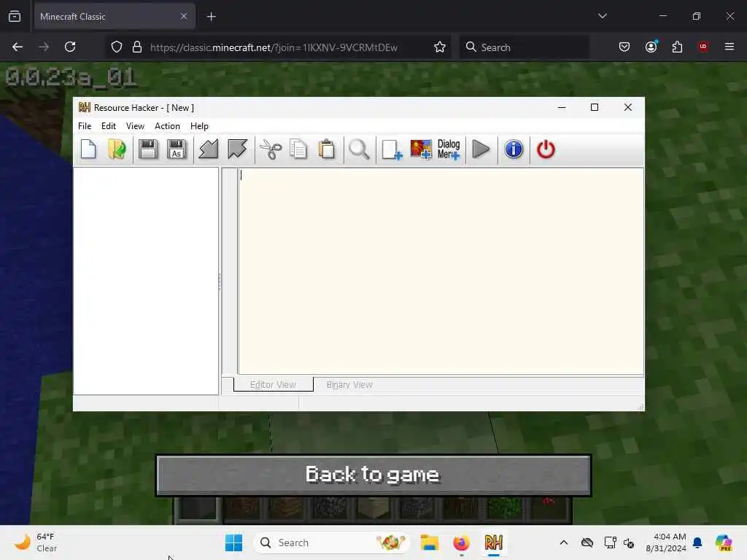Switch to the Binary View tab
This screenshot has width=747, height=560.
click(349, 385)
